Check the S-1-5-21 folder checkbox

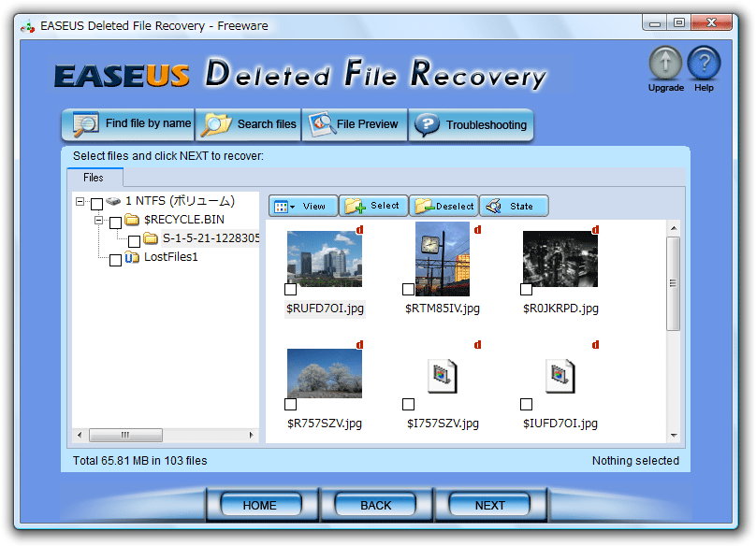coord(134,241)
